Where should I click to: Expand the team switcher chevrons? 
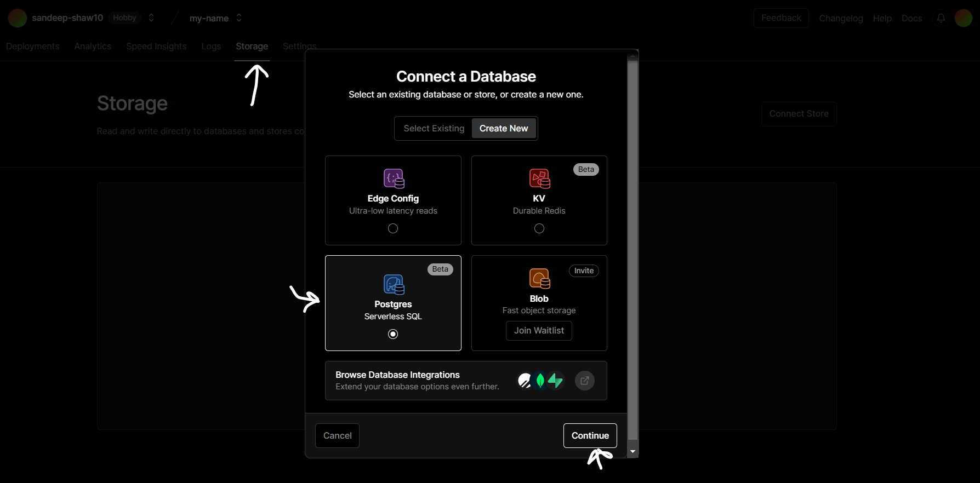click(151, 18)
